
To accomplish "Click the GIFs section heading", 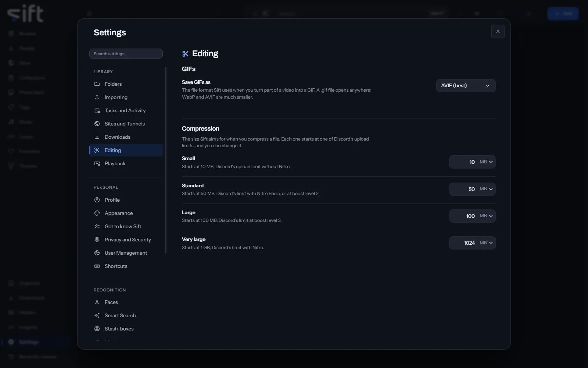I will (189, 69).
